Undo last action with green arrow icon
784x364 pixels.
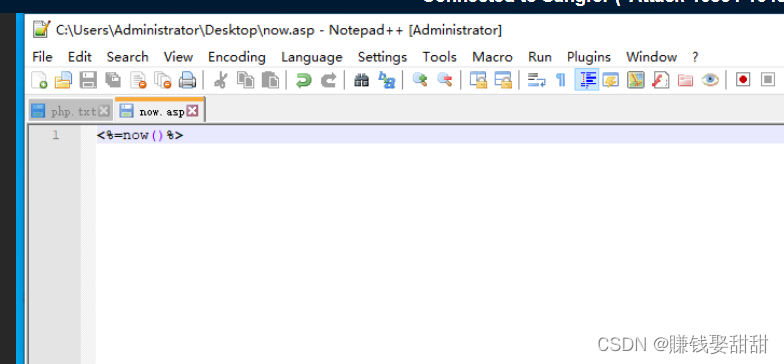[x=303, y=80]
